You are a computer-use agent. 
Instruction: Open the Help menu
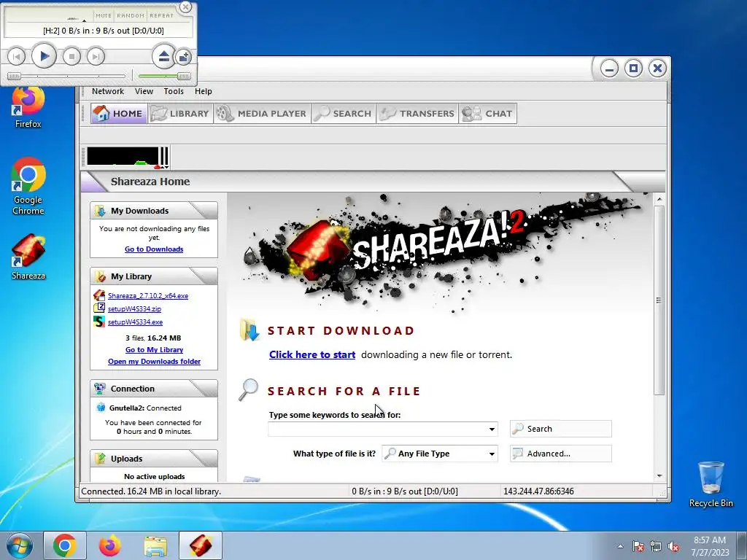204,91
